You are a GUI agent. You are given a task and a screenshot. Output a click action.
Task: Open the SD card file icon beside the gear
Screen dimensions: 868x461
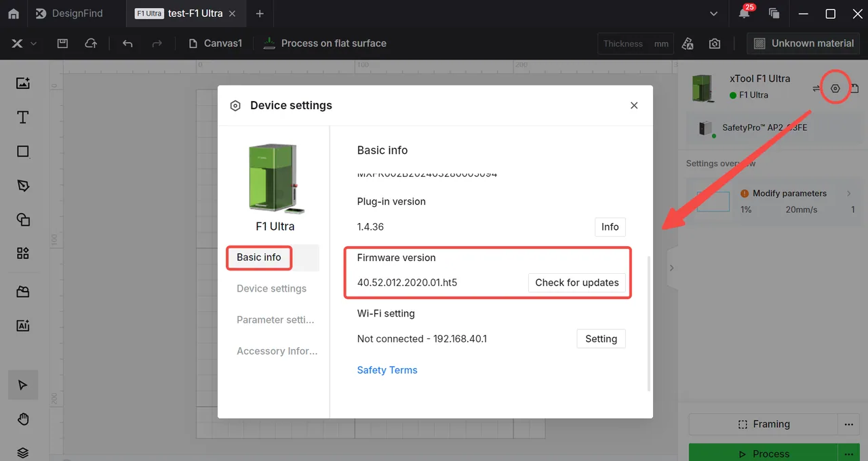(x=854, y=89)
